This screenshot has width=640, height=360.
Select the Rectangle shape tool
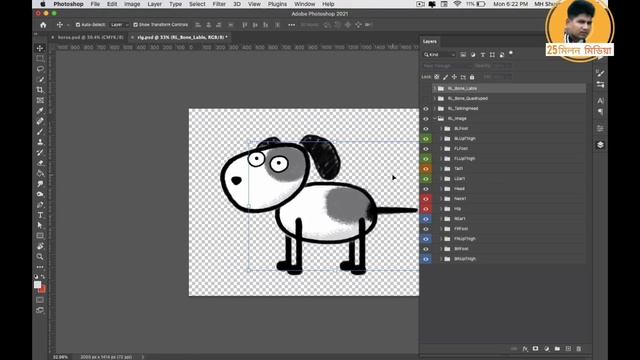40,236
